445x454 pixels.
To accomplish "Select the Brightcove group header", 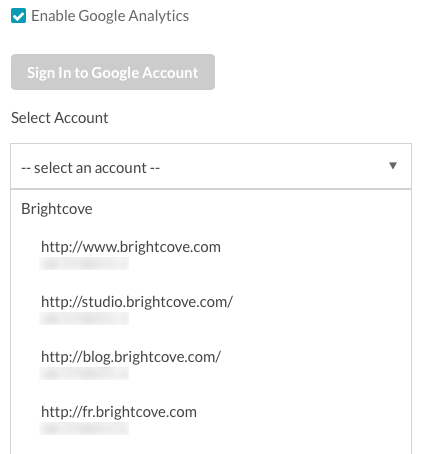I will [x=57, y=209].
